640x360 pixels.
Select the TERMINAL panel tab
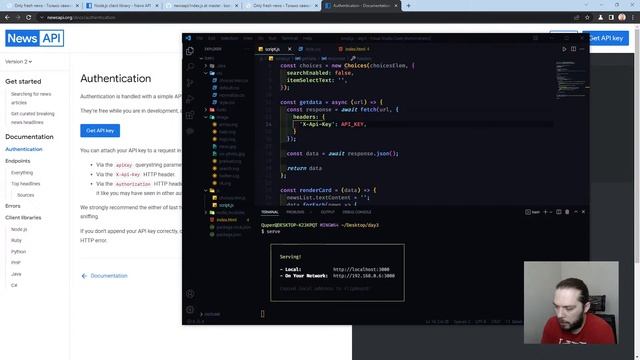point(270,212)
